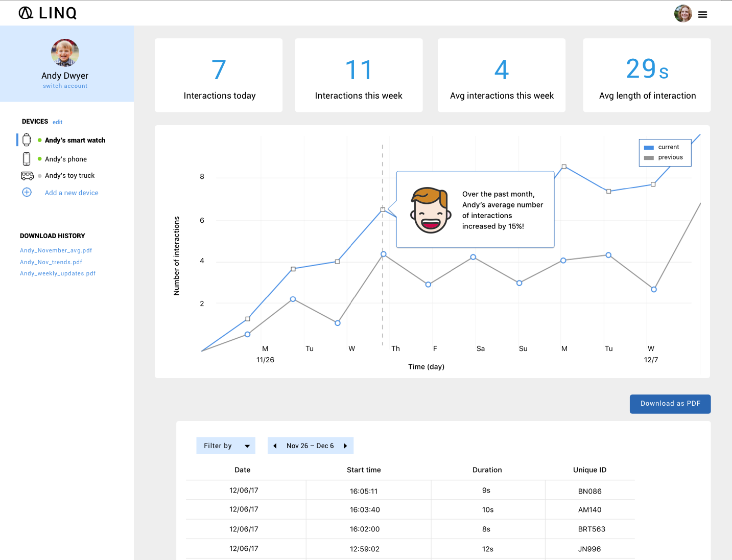
Task: Go to previous date range arrow
Action: click(x=275, y=446)
